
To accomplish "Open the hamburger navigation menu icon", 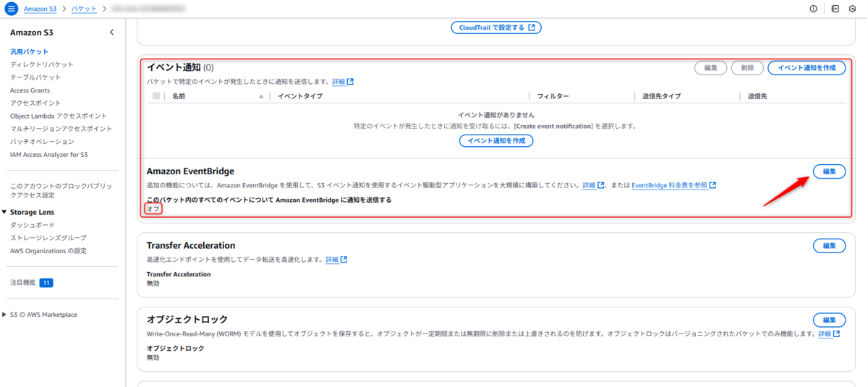I will [11, 9].
